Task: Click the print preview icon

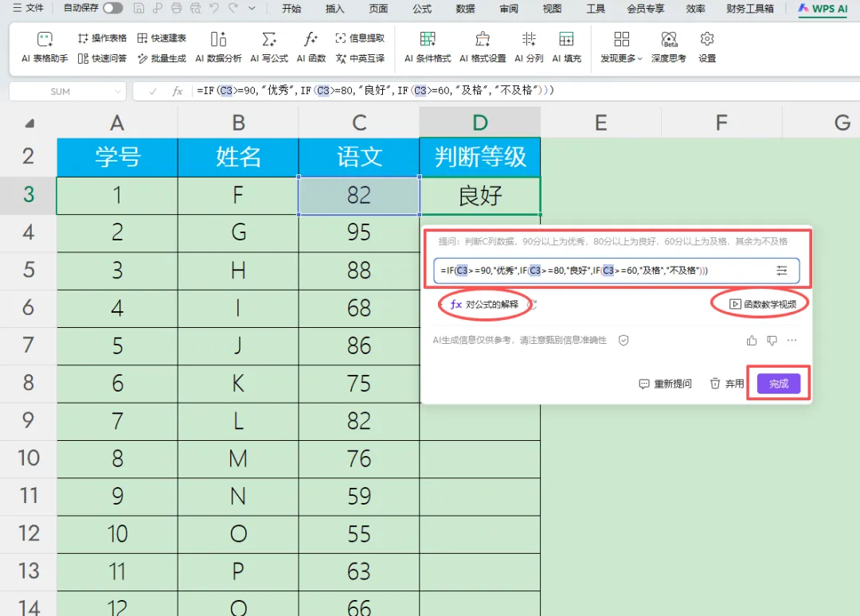Action: tap(195, 8)
